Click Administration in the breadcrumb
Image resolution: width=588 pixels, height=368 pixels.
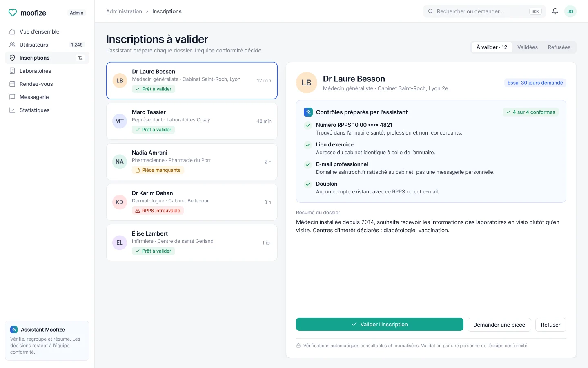coord(124,11)
